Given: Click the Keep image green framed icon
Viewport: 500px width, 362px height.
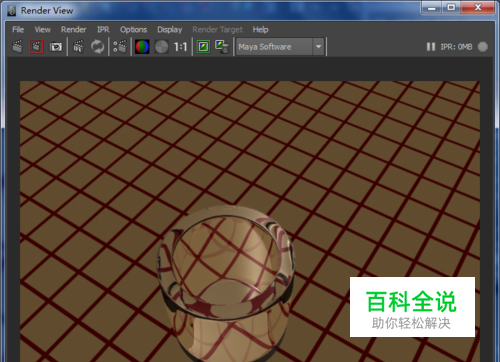Looking at the screenshot, I should (203, 47).
